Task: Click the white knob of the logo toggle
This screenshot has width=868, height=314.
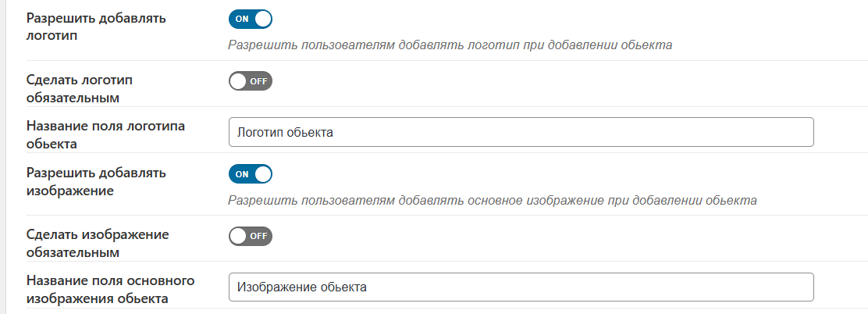Action: coord(262,19)
